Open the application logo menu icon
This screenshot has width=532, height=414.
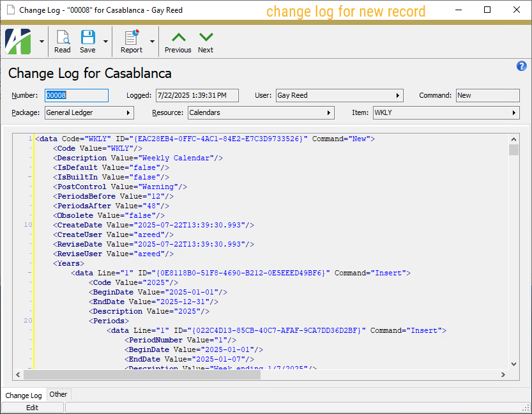[x=18, y=42]
